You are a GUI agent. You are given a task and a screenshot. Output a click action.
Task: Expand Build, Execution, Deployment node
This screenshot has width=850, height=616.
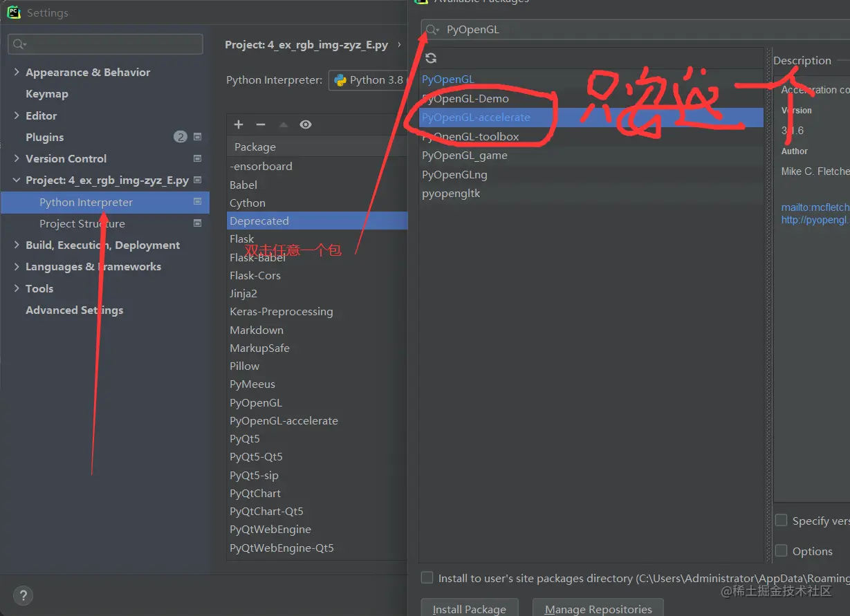(x=17, y=245)
